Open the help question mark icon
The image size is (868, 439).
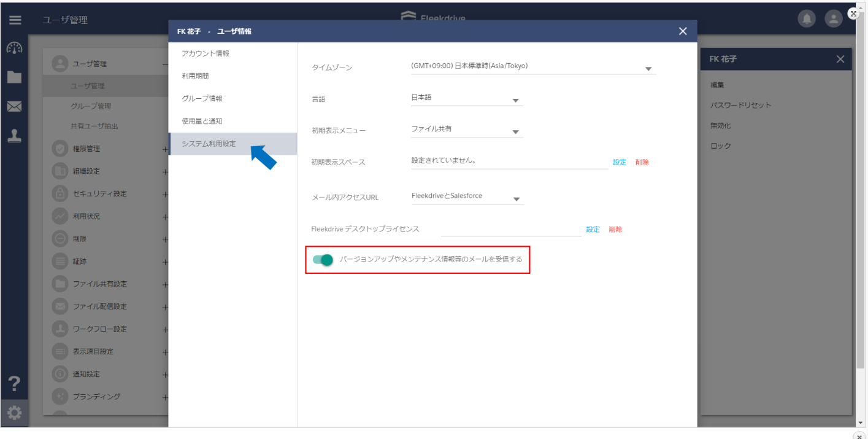[x=14, y=385]
